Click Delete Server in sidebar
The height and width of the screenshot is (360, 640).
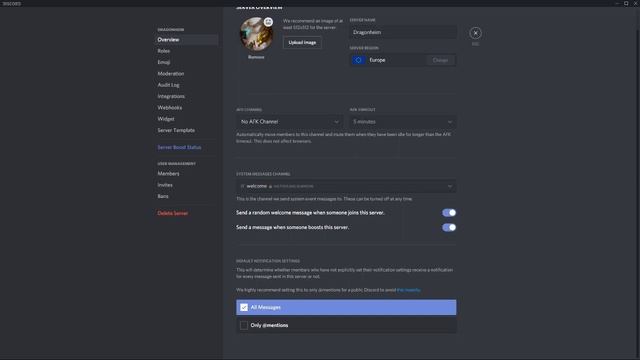click(x=173, y=213)
